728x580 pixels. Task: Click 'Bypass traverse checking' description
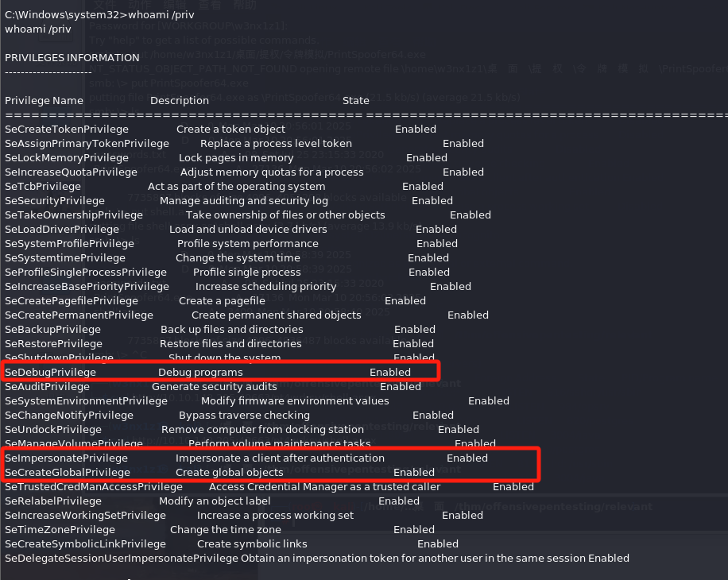point(245,416)
